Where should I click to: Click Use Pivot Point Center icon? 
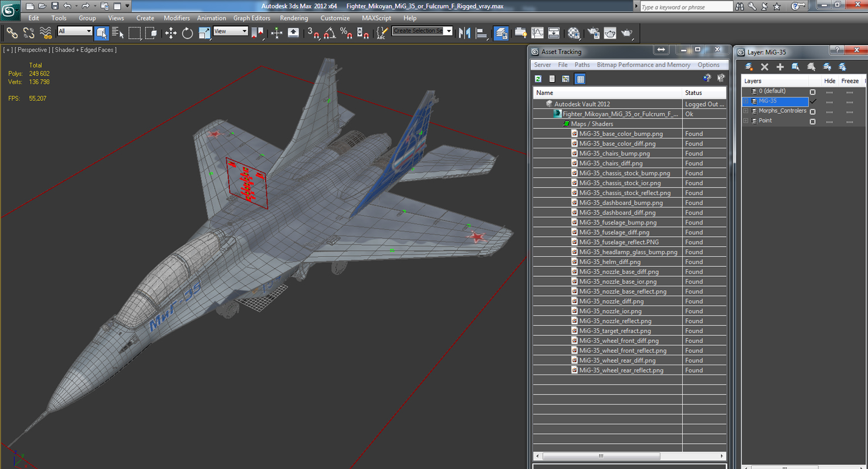257,33
